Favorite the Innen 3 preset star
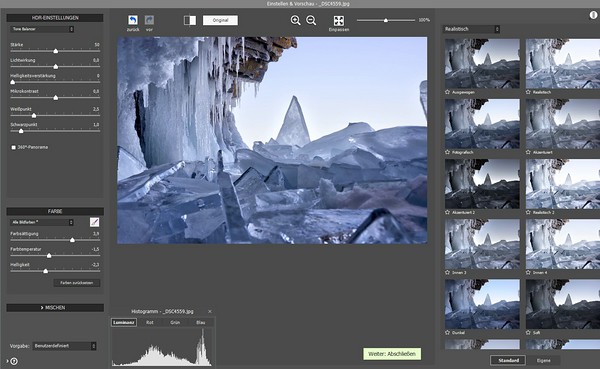600x369 pixels. 447,273
